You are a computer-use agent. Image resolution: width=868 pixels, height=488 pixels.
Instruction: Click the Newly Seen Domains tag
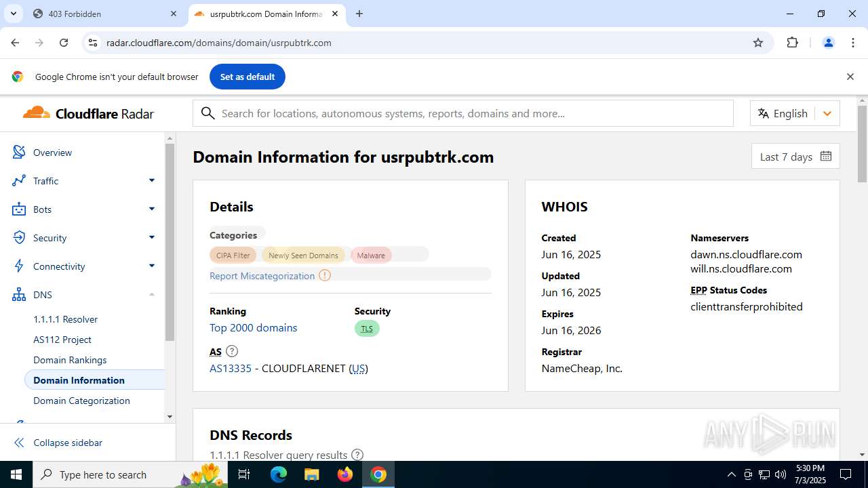pos(303,255)
